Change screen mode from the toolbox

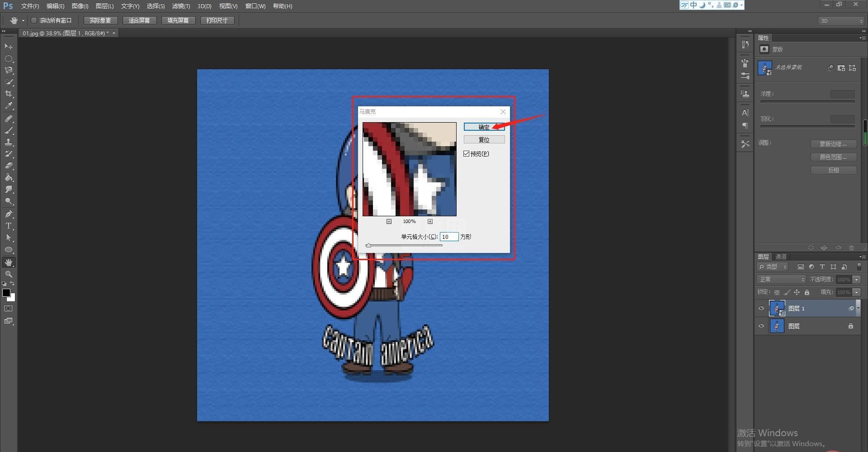point(9,321)
